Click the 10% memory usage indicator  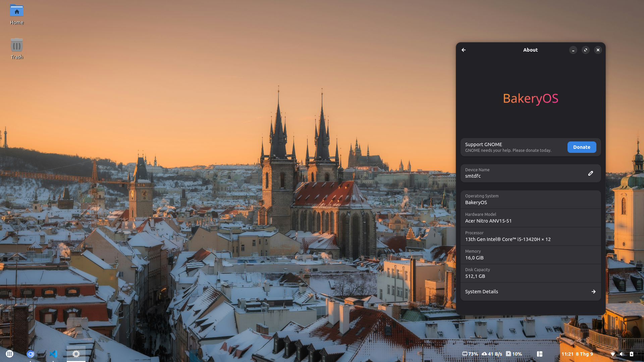(514, 354)
